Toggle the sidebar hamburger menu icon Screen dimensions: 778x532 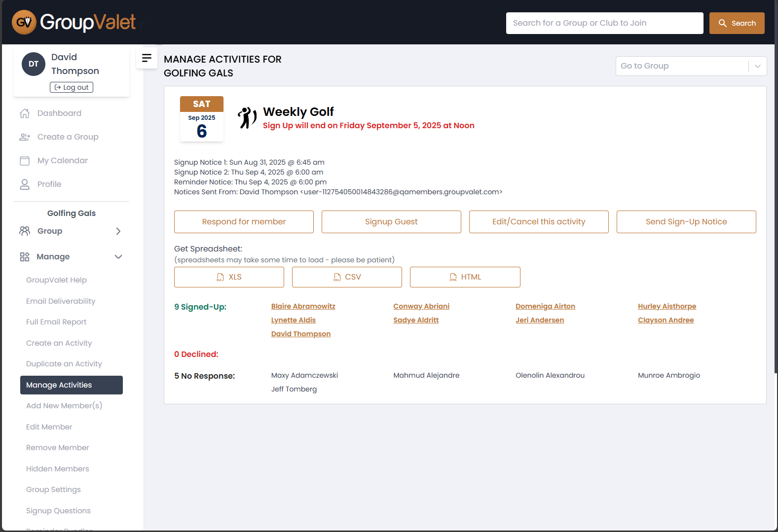(x=147, y=58)
